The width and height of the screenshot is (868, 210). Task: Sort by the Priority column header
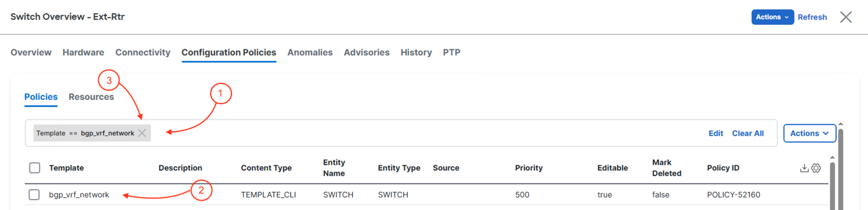coord(529,168)
